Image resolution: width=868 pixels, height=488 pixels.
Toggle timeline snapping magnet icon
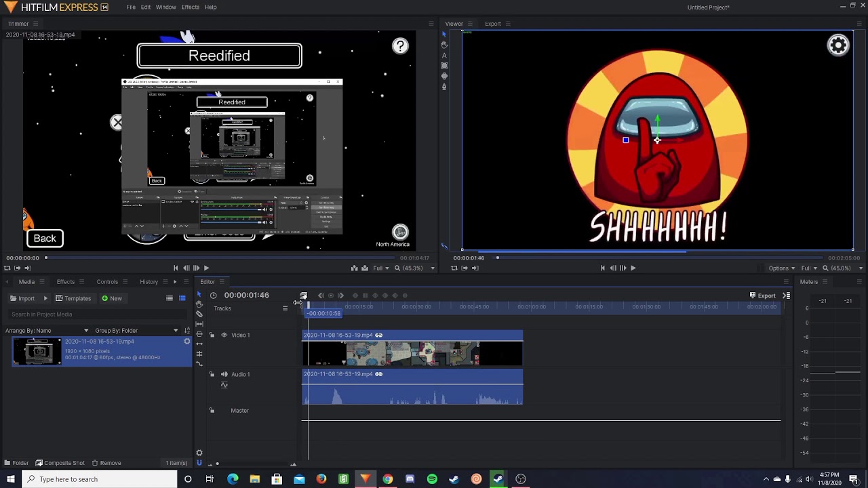(x=199, y=463)
